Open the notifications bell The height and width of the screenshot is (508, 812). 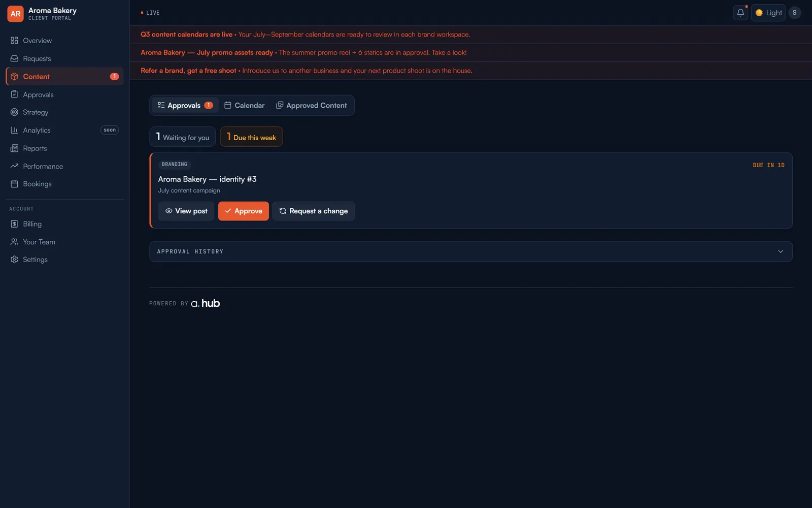coord(740,13)
